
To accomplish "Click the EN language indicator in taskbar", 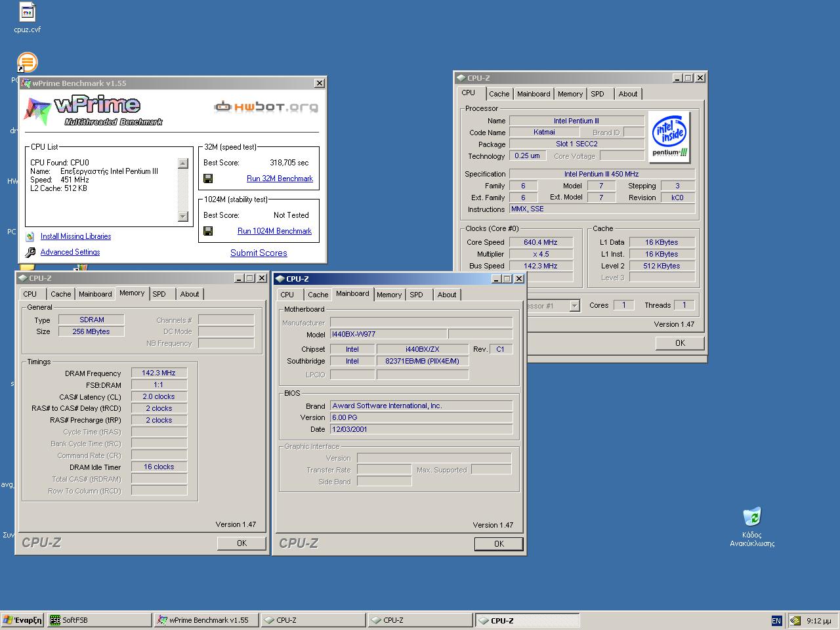I will click(776, 621).
